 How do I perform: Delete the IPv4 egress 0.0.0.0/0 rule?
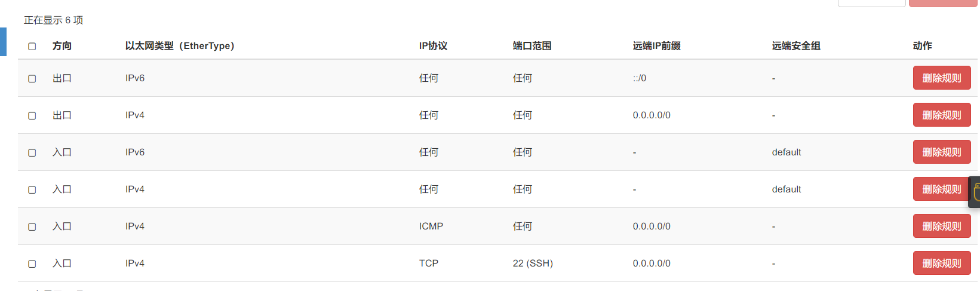942,115
